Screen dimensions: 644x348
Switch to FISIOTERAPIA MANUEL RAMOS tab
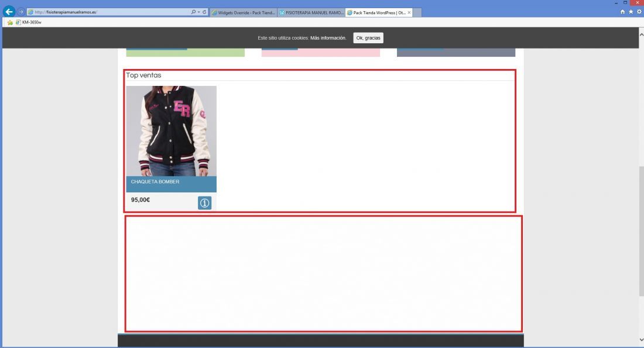(x=311, y=13)
